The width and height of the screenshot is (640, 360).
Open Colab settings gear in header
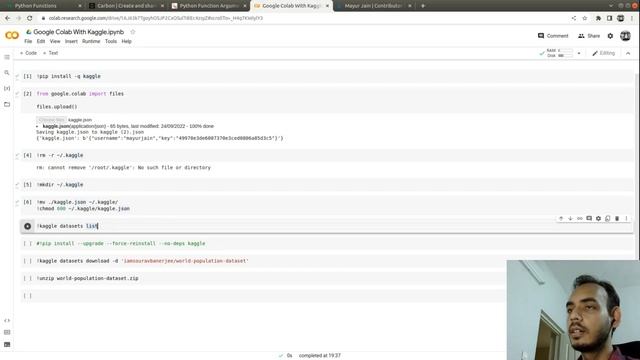click(610, 36)
